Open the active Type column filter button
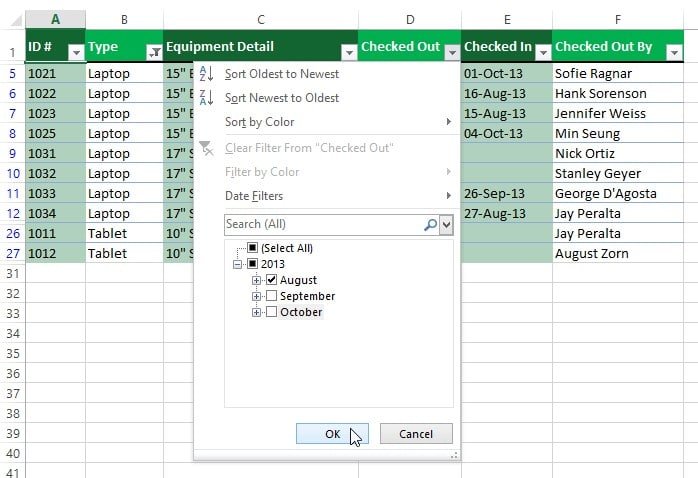This screenshot has width=698, height=478. click(154, 53)
